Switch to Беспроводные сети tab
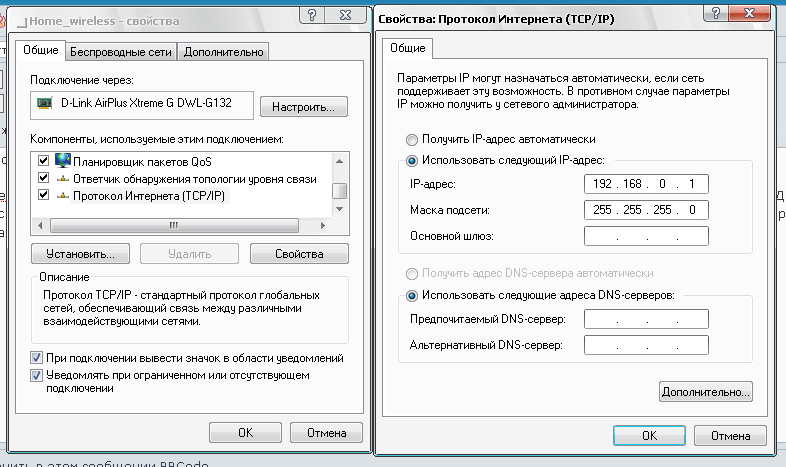Screen dimensions: 786x467 122,51
